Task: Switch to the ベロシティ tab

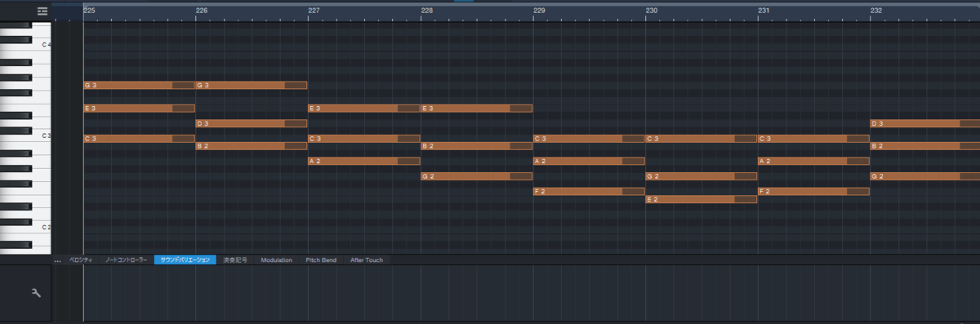Action: tap(81, 260)
